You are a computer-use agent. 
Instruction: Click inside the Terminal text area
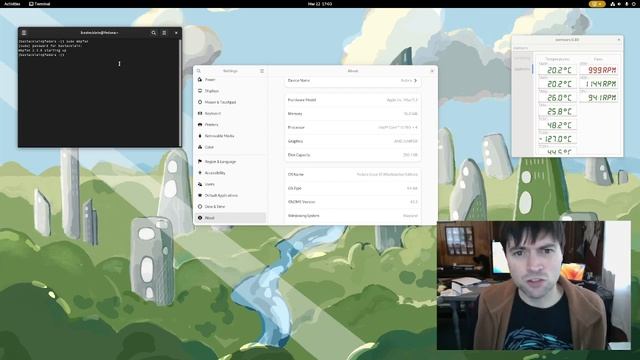tap(98, 93)
